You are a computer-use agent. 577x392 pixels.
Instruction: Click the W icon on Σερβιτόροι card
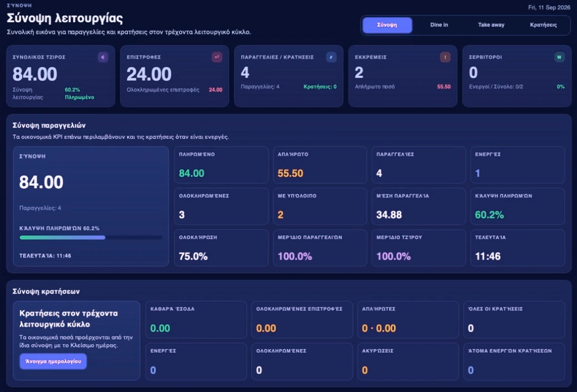pos(559,57)
